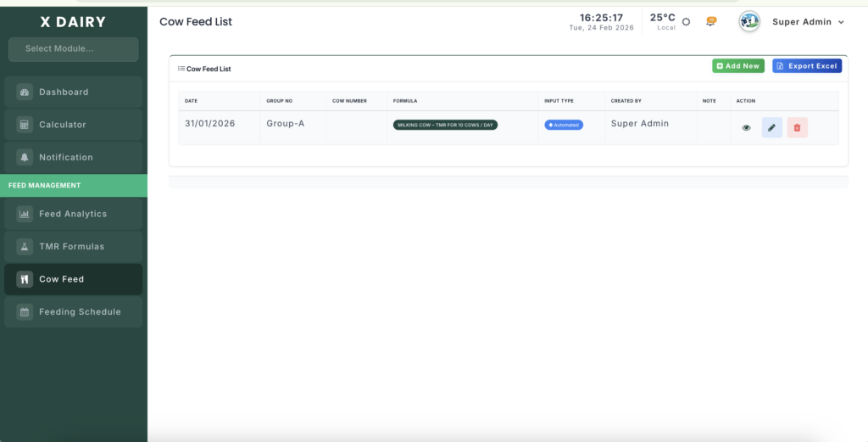Click the Add New button

(737, 66)
